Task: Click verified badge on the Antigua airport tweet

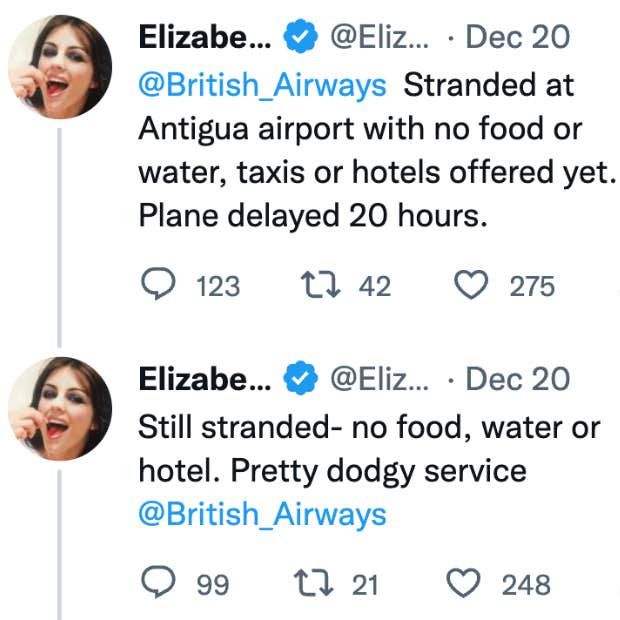Action: point(299,39)
